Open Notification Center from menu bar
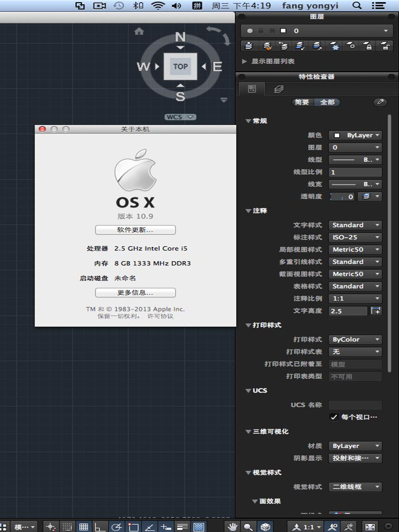This screenshot has width=399, height=532. pyautogui.click(x=378, y=5)
